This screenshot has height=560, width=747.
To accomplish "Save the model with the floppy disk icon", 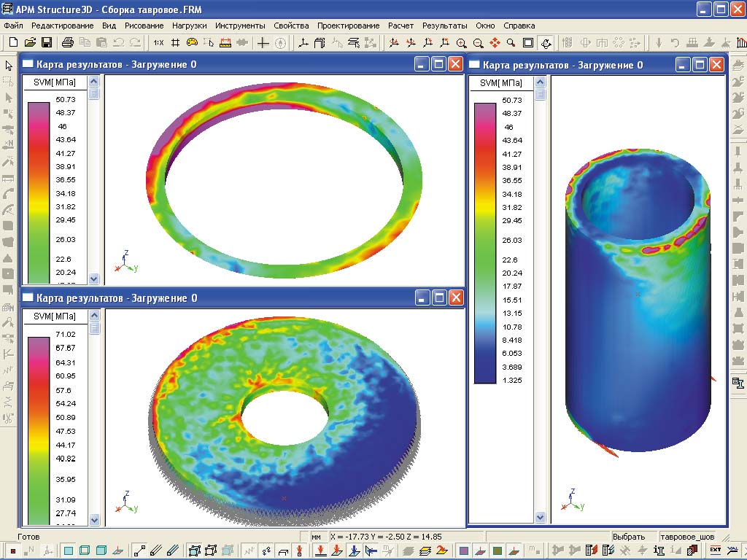I will (46, 43).
